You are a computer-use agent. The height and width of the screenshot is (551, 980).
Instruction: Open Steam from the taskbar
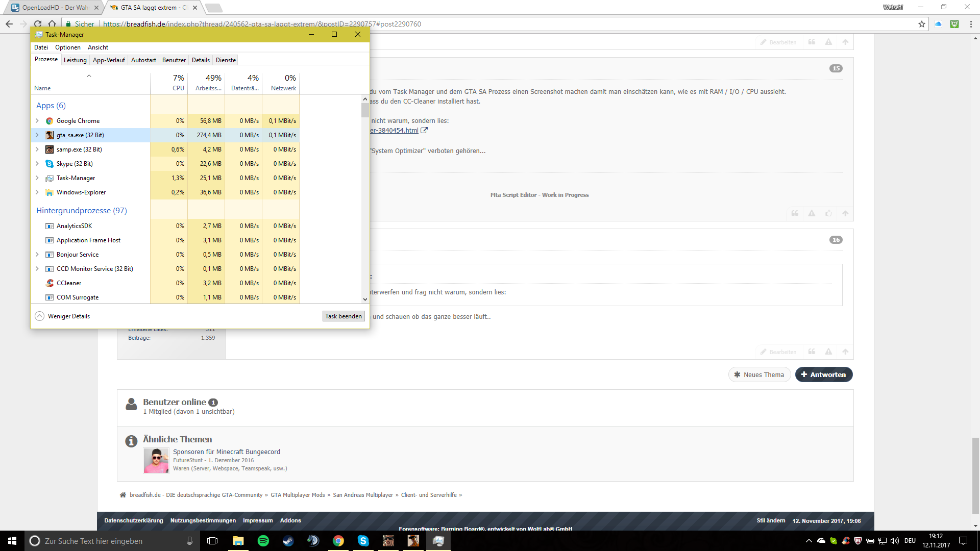288,541
